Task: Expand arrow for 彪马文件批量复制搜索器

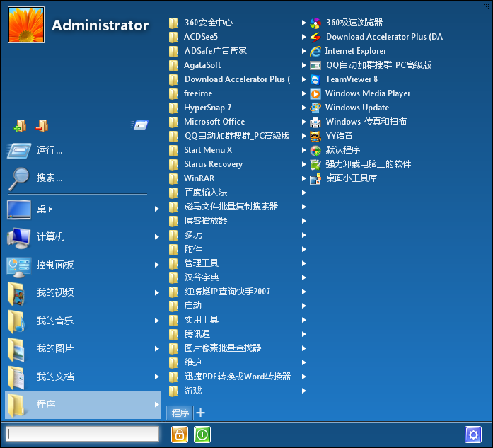Action: (x=303, y=207)
